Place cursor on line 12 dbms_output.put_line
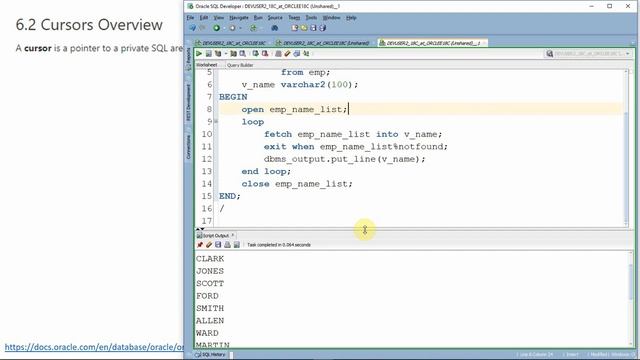Viewport: 640px width, 360px height. (x=344, y=159)
